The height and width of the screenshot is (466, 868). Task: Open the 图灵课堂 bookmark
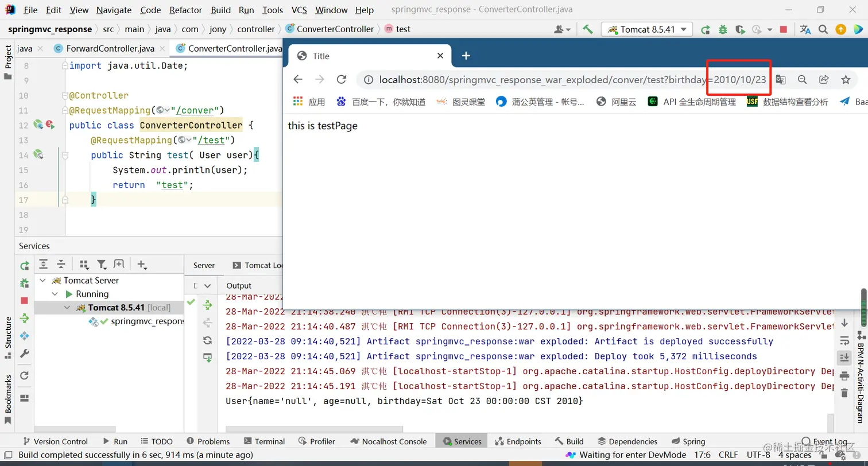point(461,102)
